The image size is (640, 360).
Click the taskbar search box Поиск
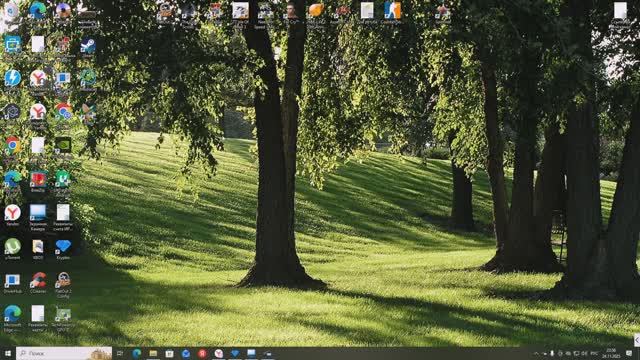click(64, 353)
